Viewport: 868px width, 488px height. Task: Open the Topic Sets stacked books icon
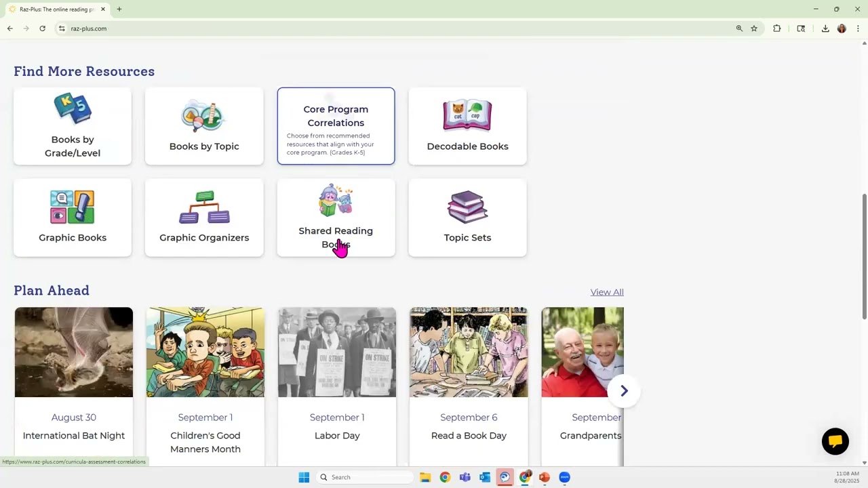click(467, 207)
